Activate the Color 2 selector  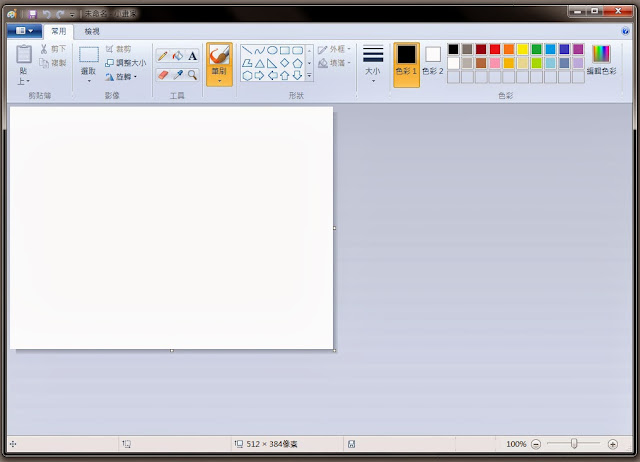coord(433,60)
